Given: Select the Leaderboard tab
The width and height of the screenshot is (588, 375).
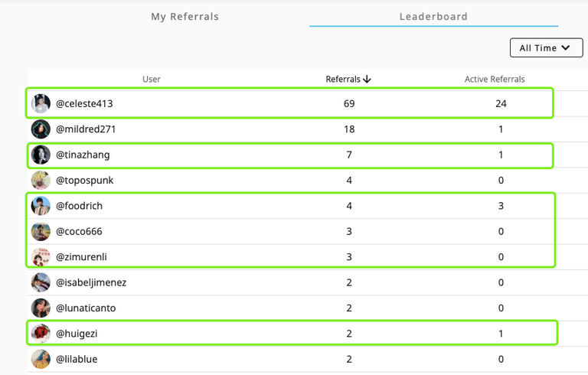Looking at the screenshot, I should [x=433, y=17].
